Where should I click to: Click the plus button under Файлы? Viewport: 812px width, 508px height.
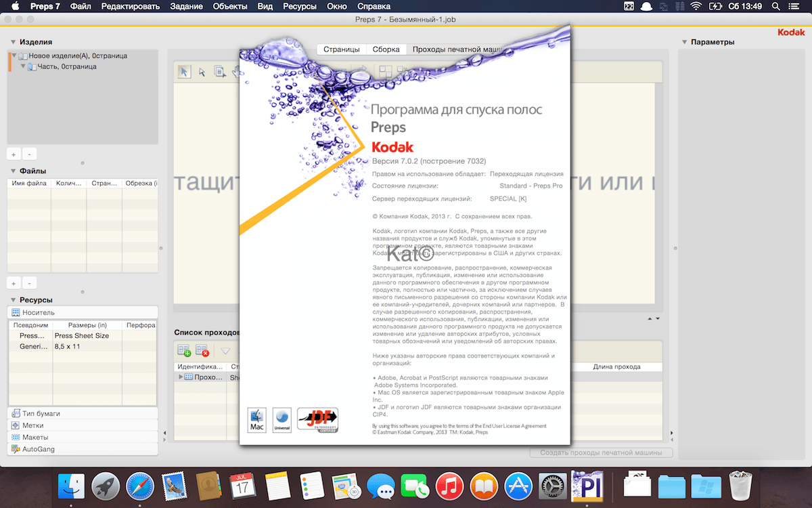point(14,283)
